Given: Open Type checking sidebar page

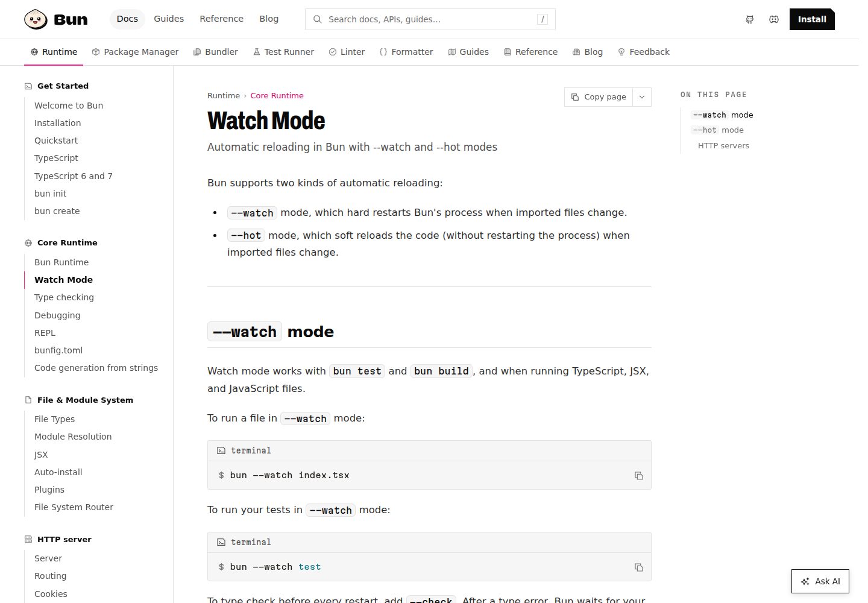Looking at the screenshot, I should click(64, 297).
